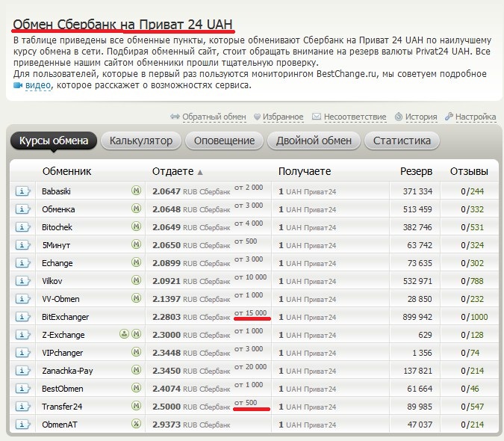Switch to the Оповещение tab
This screenshot has width=504, height=441.
(x=224, y=141)
